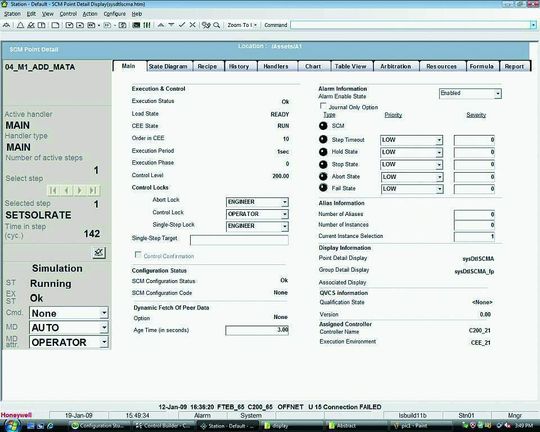The image size is (540, 432).
Task: Click the magnifying glass search toolbar icon
Action: click(217, 25)
